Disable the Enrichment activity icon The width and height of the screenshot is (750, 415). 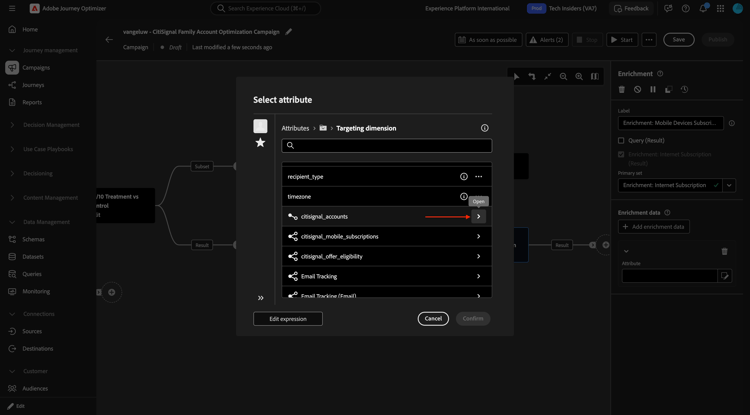pyautogui.click(x=638, y=89)
